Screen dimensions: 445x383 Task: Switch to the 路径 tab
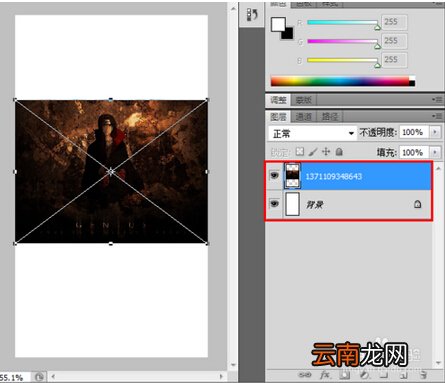(x=329, y=117)
